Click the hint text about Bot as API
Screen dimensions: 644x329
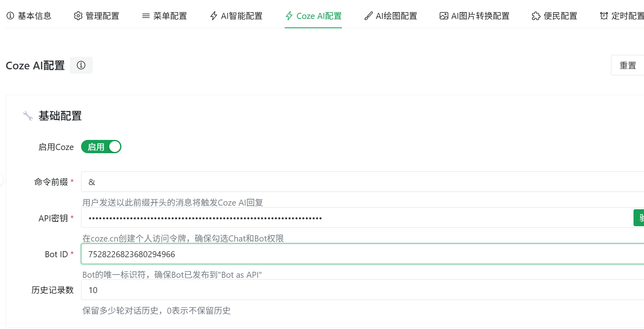point(172,275)
